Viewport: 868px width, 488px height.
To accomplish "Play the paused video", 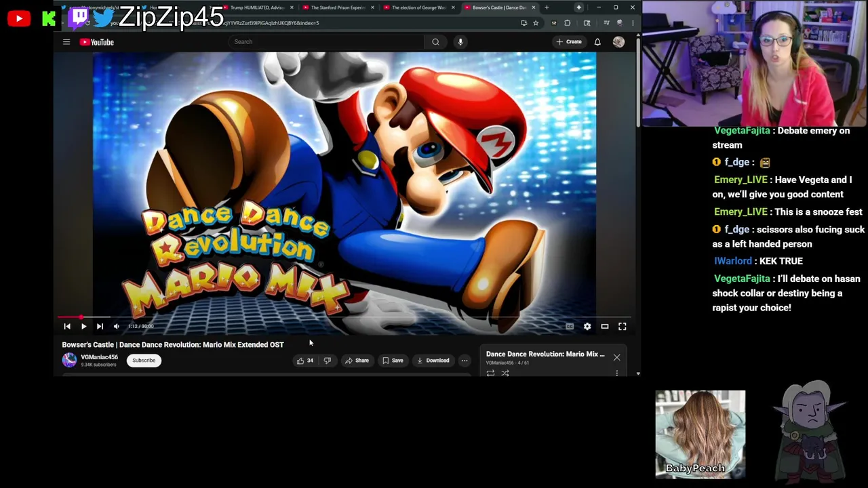I will coord(83,327).
